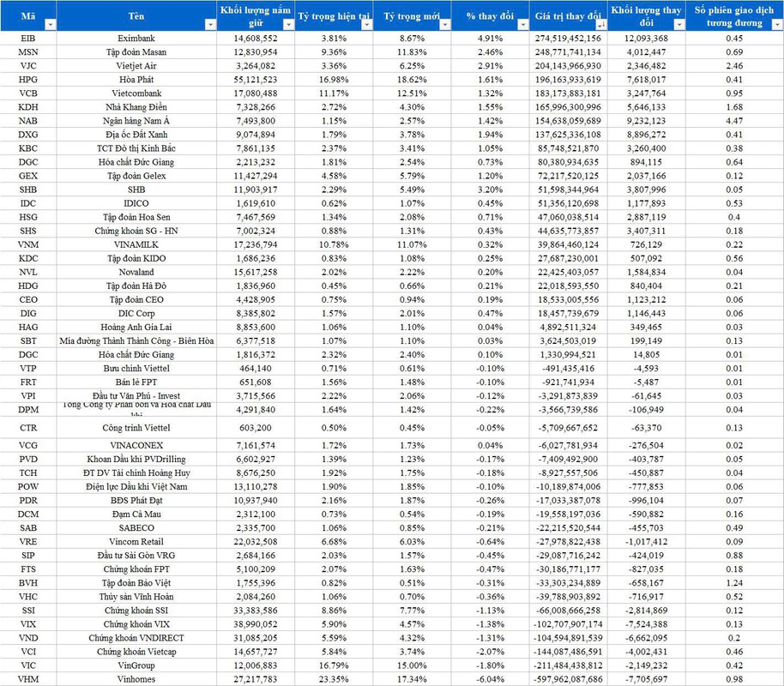Click the KDH ticker cell
The width and height of the screenshot is (784, 686).
click(x=28, y=107)
